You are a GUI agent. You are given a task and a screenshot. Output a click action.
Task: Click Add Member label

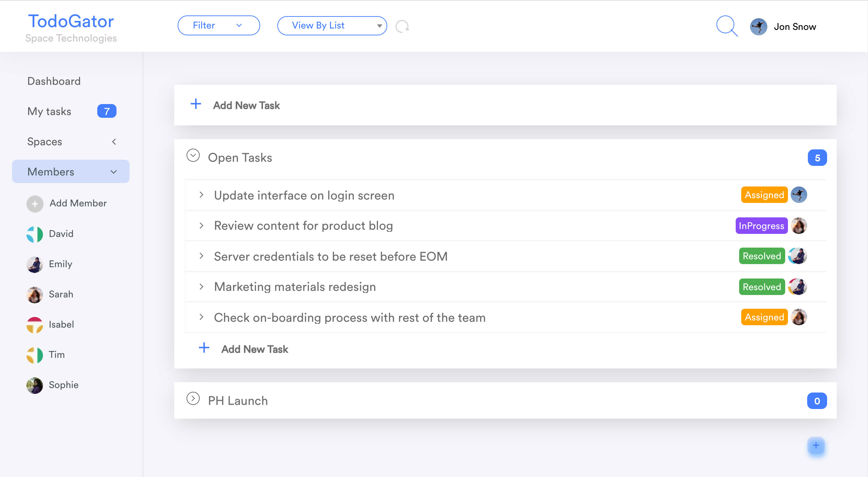click(x=78, y=203)
